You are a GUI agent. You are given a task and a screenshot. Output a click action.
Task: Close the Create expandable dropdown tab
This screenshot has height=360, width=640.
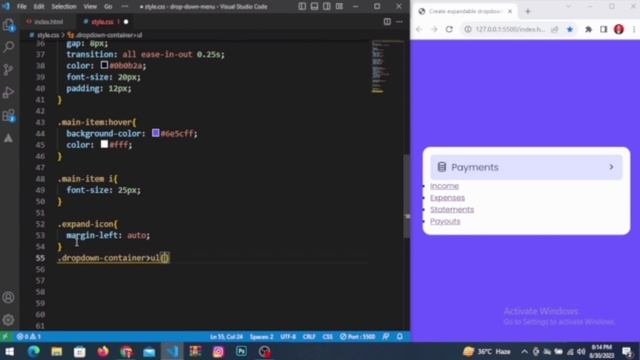coord(510,11)
